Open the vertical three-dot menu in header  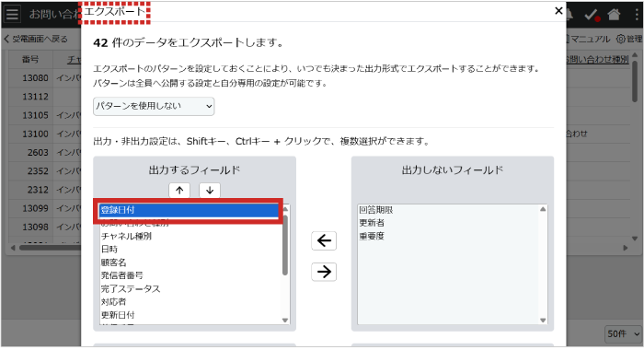pos(637,15)
